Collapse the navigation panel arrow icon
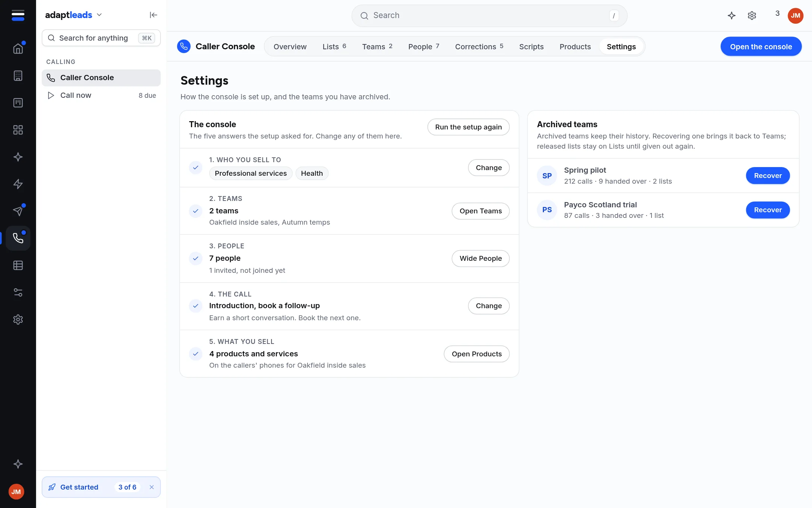 (153, 15)
